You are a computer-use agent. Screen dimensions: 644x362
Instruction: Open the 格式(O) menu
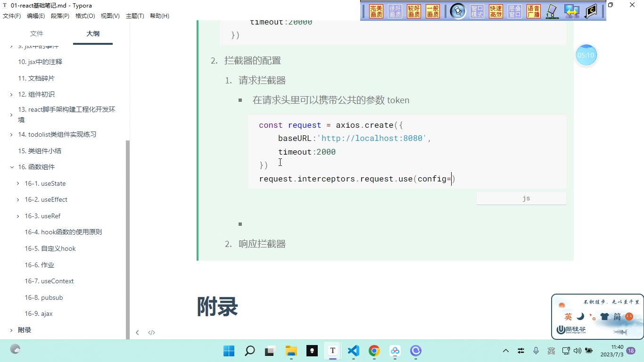click(x=85, y=16)
